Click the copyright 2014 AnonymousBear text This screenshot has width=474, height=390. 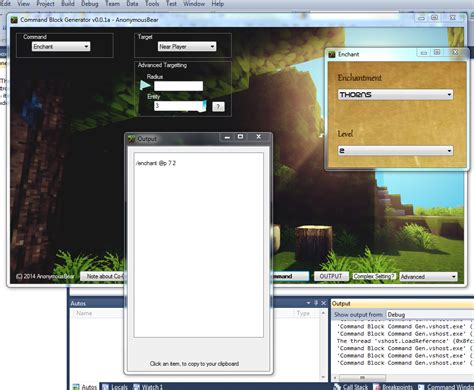[x=45, y=277]
